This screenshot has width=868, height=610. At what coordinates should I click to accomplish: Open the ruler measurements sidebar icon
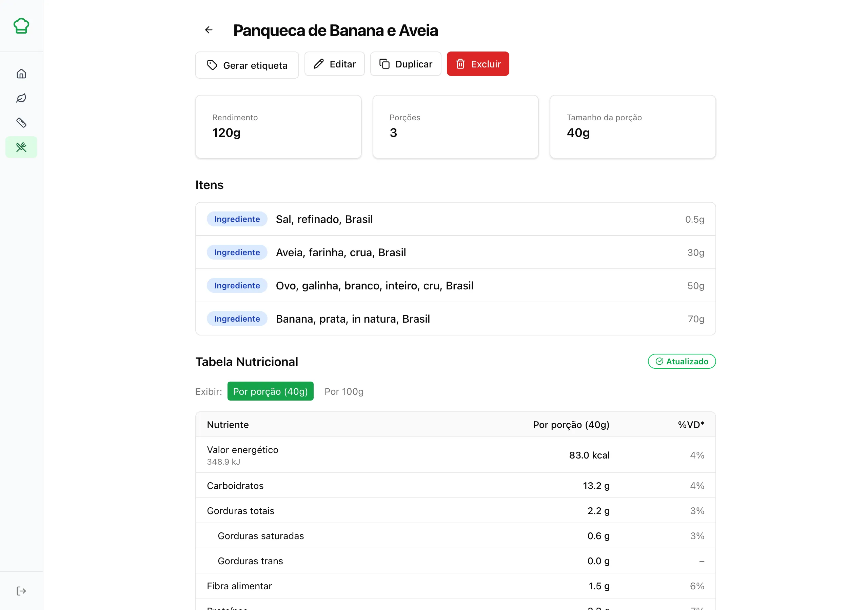click(x=21, y=122)
